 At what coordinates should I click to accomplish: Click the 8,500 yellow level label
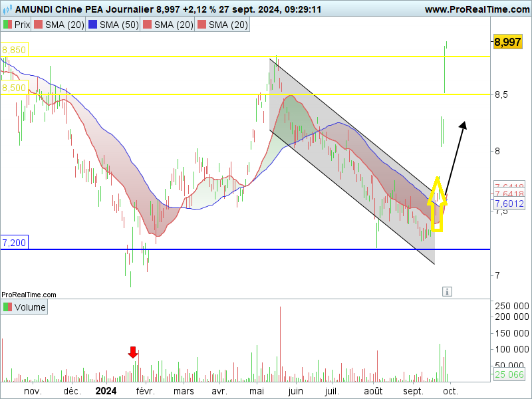tap(14, 88)
